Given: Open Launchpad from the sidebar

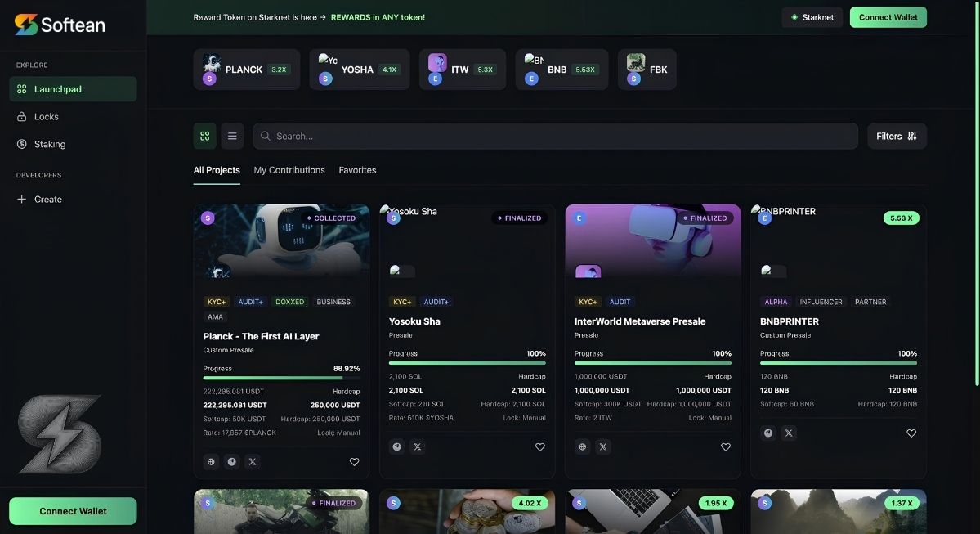Looking at the screenshot, I should (73, 89).
